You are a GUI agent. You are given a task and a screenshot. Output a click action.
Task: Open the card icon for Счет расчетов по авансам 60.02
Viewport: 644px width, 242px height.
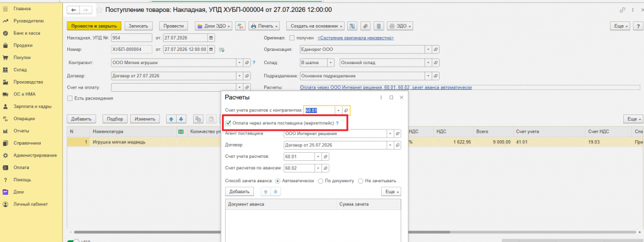(x=326, y=168)
